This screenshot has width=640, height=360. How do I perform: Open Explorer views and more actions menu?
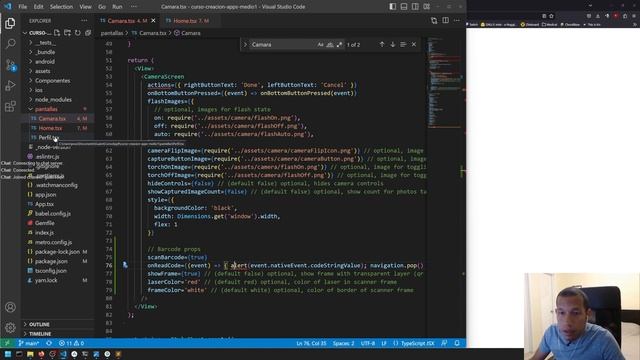point(84,20)
